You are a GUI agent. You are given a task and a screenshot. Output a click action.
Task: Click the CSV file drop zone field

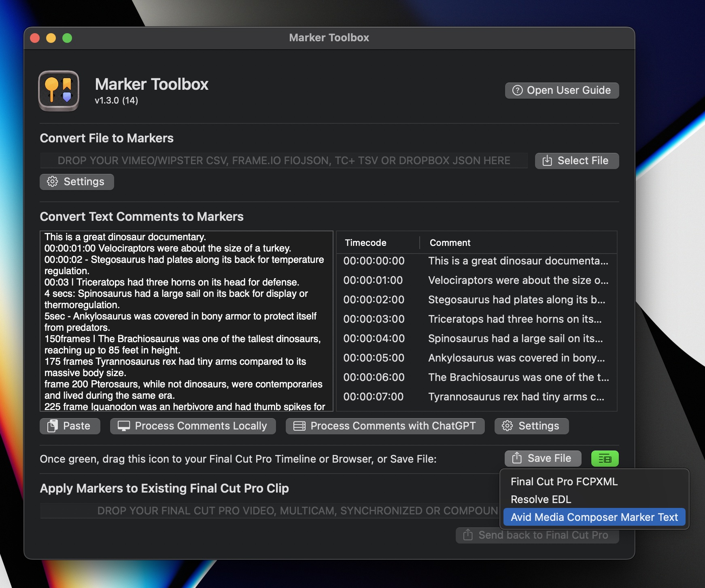(283, 161)
